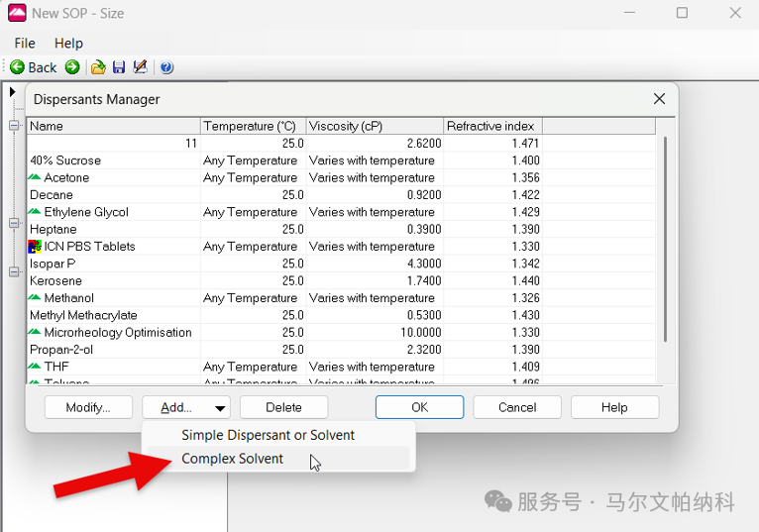Select ICN PBS Tablets colorful icon

click(35, 247)
